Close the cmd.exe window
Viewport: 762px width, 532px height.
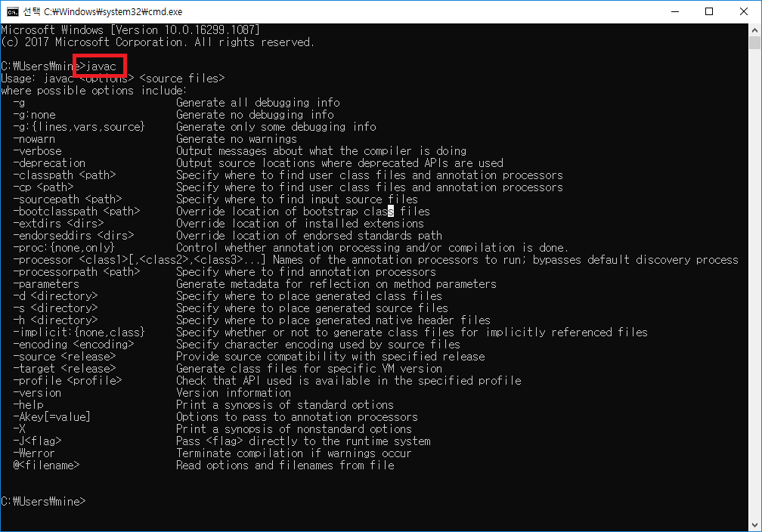pos(744,11)
